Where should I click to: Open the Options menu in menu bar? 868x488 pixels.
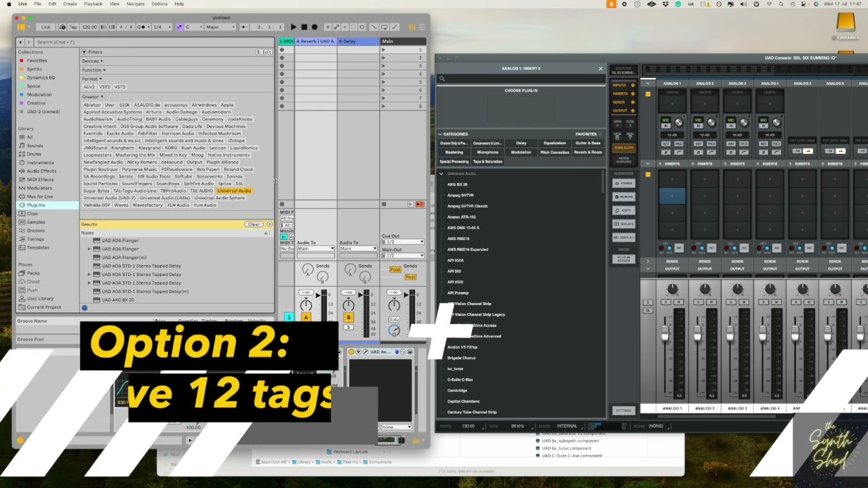[159, 4]
